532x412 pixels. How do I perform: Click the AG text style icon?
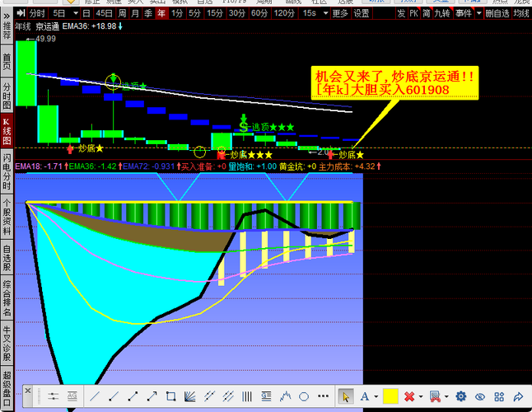pos(72,396)
